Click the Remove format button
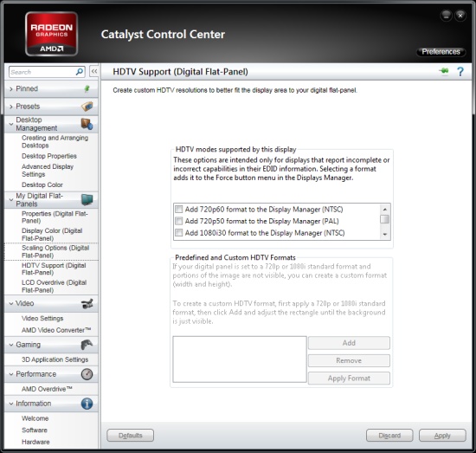 [x=349, y=360]
